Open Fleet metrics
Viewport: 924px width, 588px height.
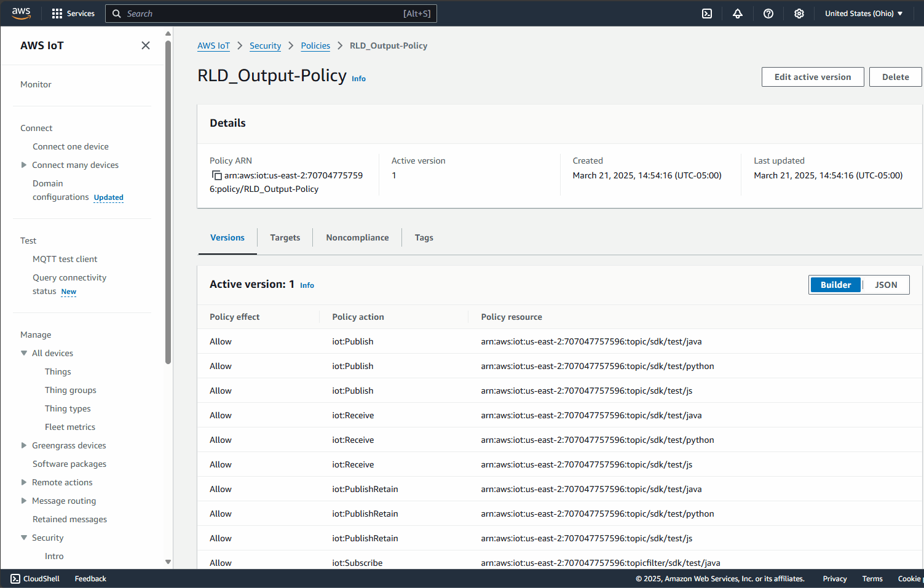(70, 427)
